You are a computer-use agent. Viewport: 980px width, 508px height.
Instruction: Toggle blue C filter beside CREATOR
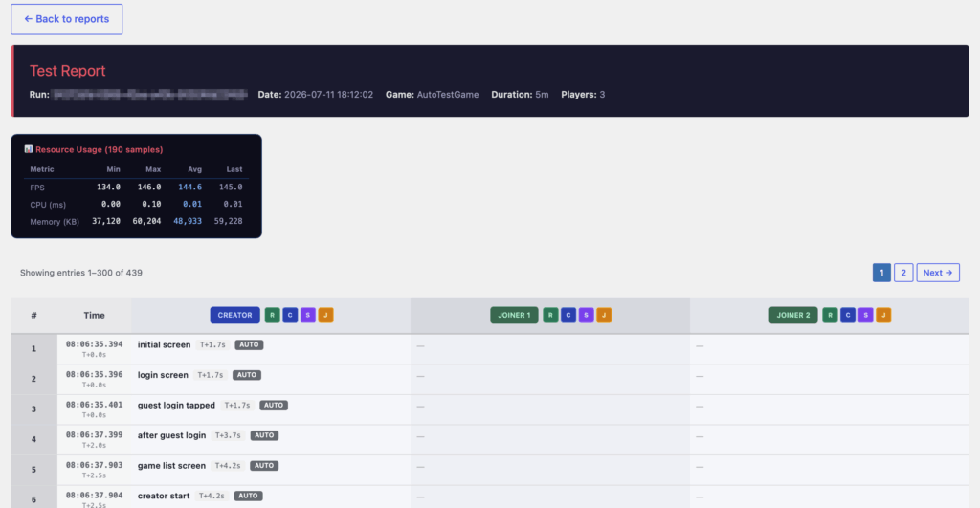pos(290,315)
